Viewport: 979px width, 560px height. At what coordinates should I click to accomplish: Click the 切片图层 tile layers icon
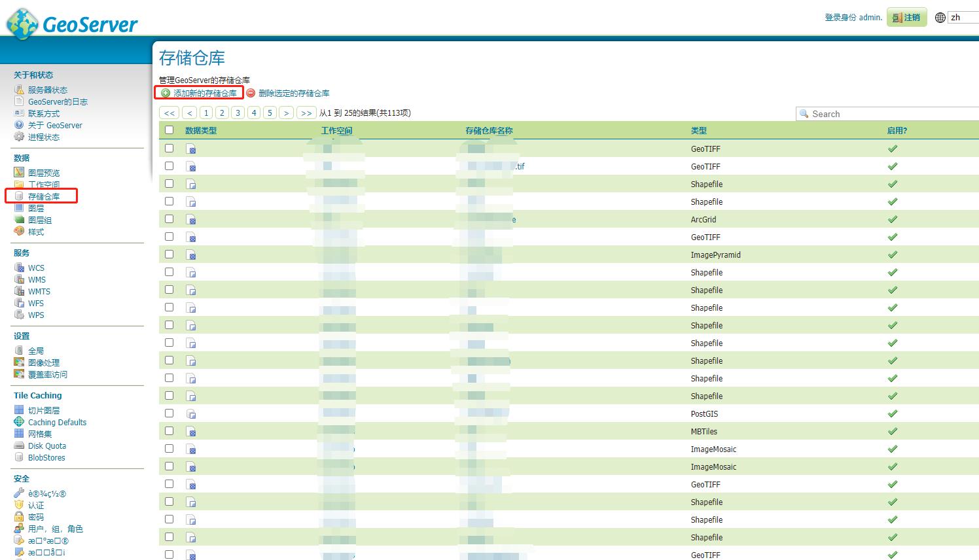(19, 410)
